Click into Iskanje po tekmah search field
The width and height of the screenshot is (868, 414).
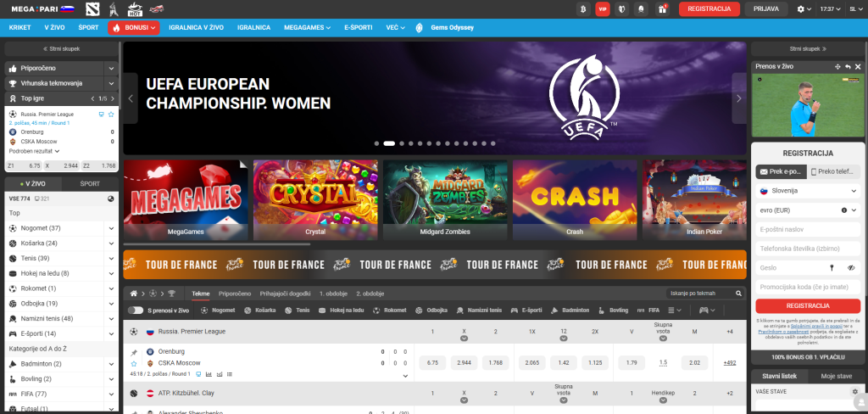(701, 294)
